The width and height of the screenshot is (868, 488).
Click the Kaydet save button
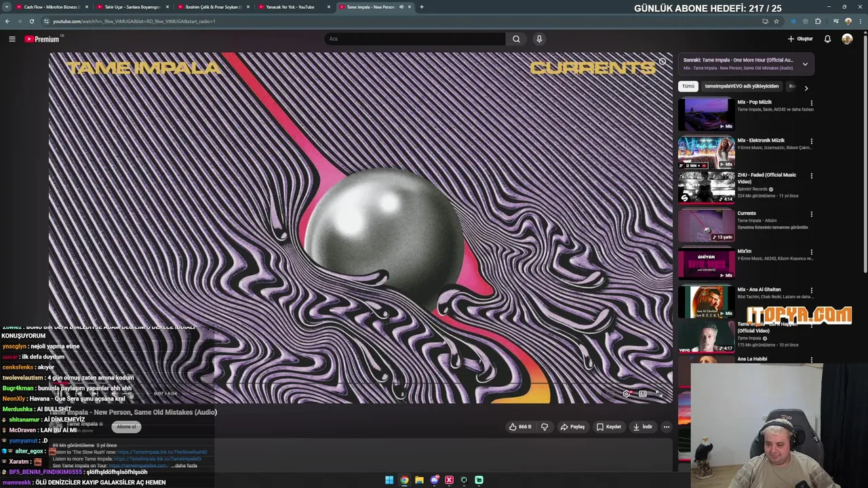[609, 427]
